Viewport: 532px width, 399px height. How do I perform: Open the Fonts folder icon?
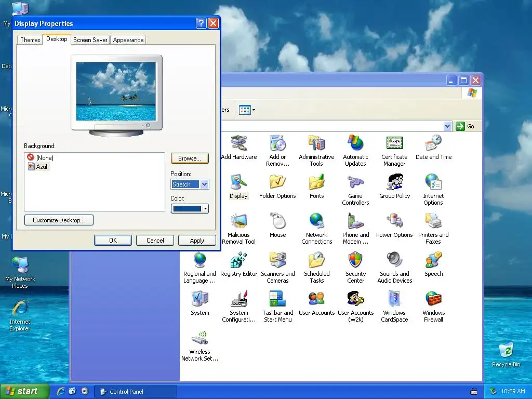click(x=316, y=187)
